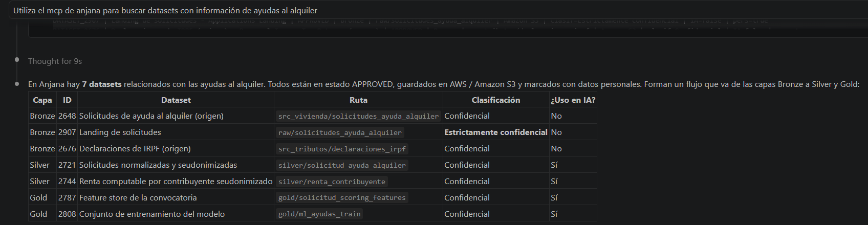Select the "¿Uso en IA?" column header
Image resolution: width=868 pixels, height=225 pixels.
tap(573, 100)
